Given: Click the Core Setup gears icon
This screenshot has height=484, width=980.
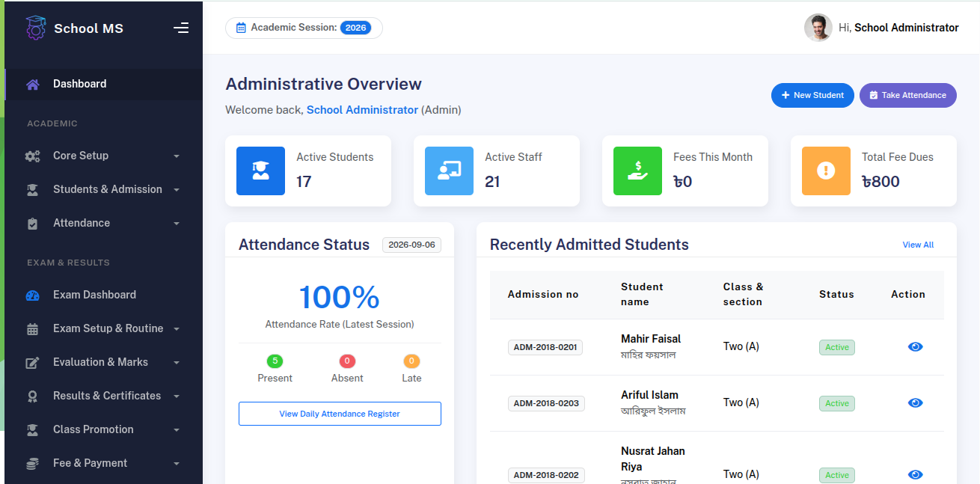Looking at the screenshot, I should click(x=32, y=156).
